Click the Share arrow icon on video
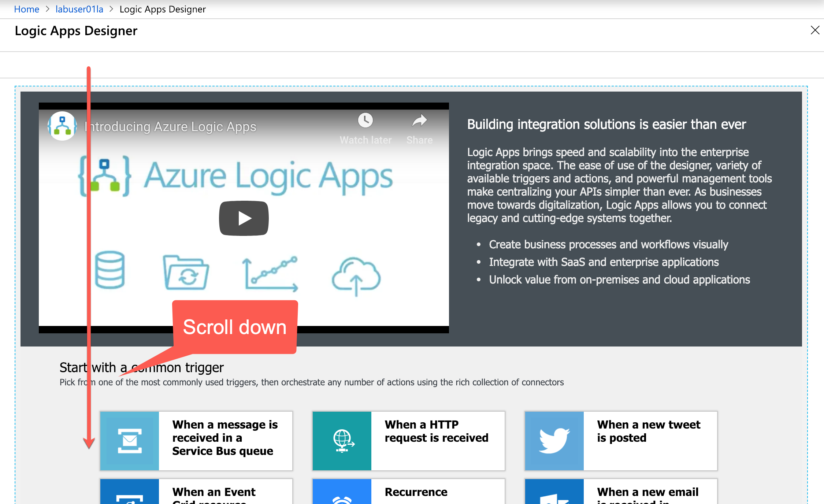 [420, 121]
